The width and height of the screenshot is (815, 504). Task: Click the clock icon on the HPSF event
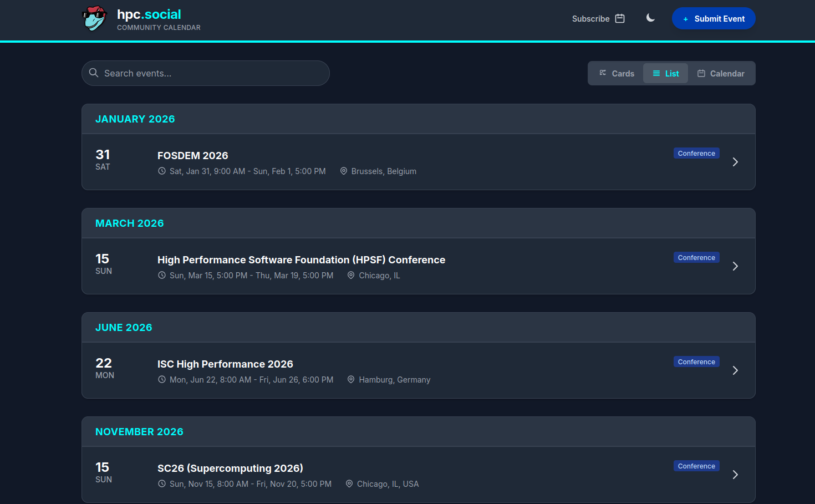tap(162, 276)
